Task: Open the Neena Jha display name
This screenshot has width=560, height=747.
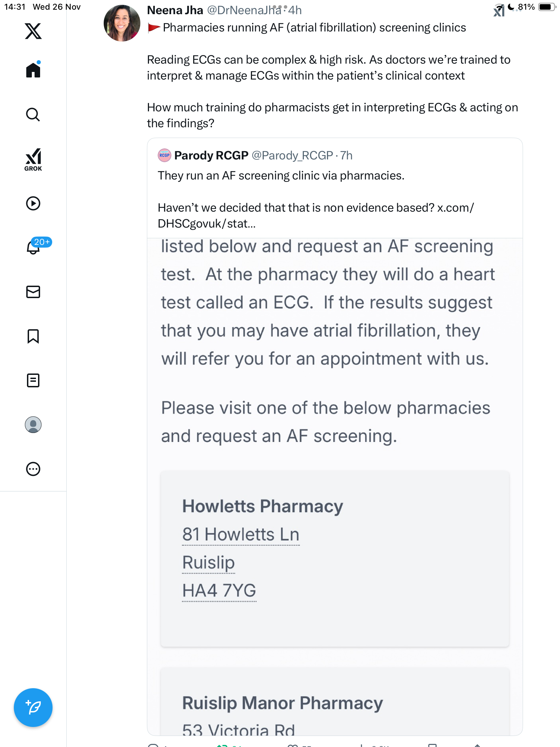Action: point(175,10)
